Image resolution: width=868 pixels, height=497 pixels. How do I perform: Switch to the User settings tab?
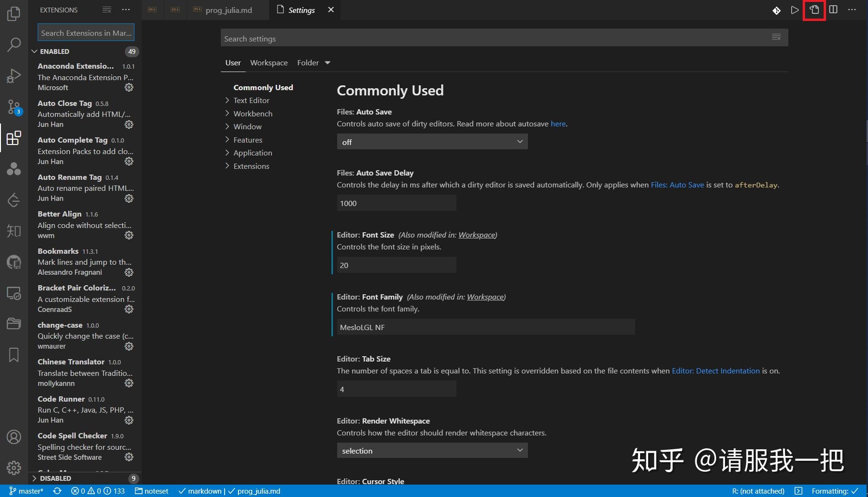[x=233, y=62]
